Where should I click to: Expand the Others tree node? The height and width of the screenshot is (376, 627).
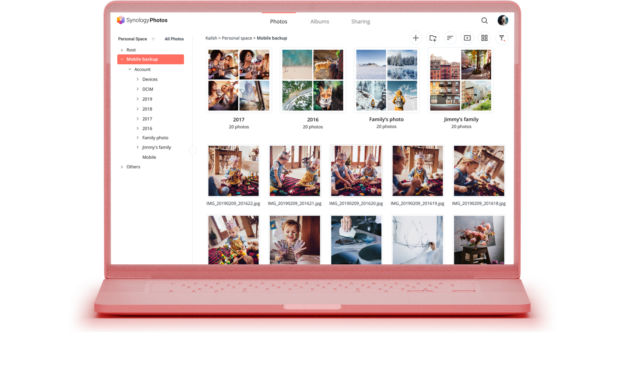(x=122, y=167)
